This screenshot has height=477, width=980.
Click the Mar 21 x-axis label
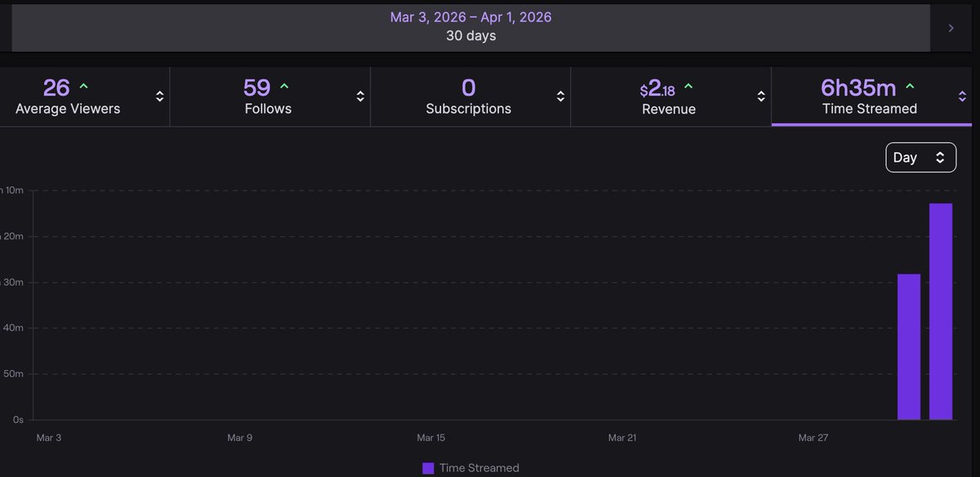pyautogui.click(x=622, y=438)
